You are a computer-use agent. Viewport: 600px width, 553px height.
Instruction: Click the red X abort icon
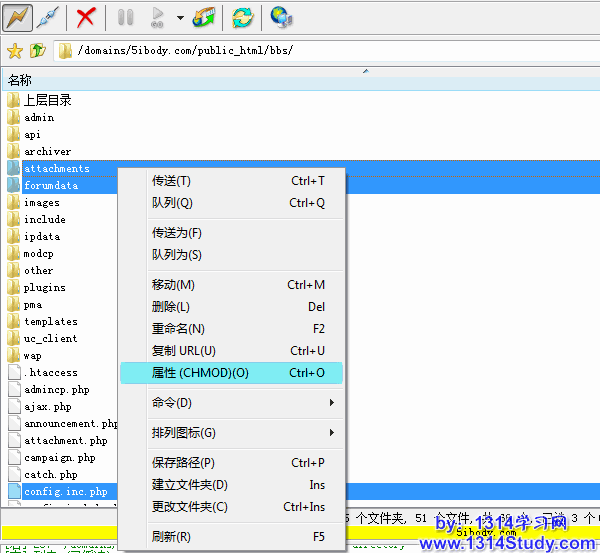coord(86,17)
